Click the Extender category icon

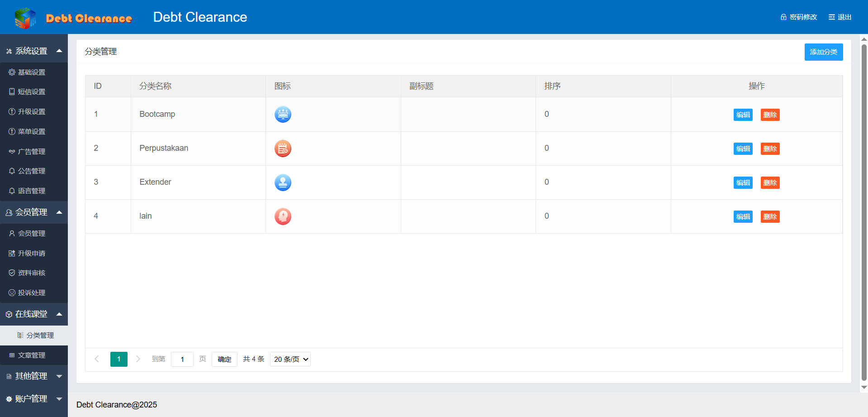[283, 182]
